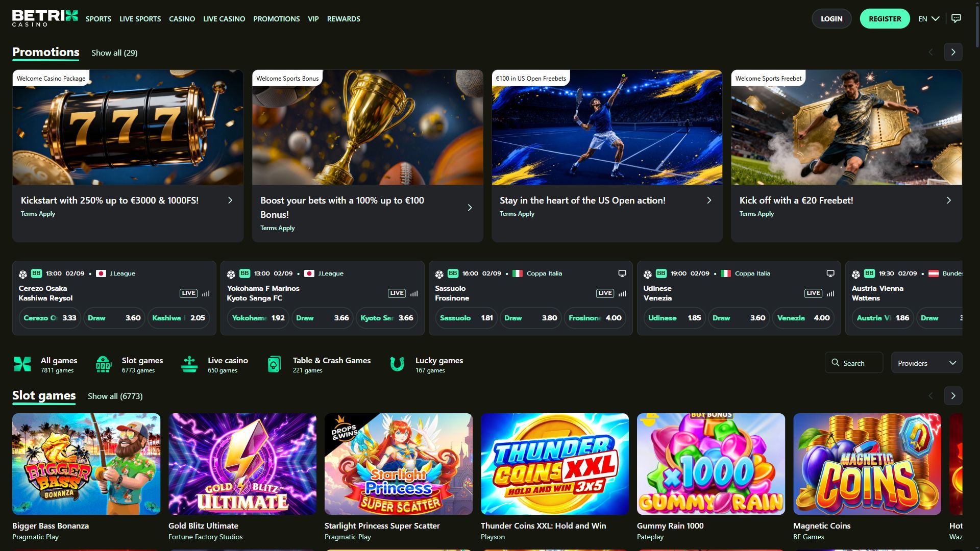Open the Providers dropdown
This screenshot has height=551, width=980.
tap(926, 363)
